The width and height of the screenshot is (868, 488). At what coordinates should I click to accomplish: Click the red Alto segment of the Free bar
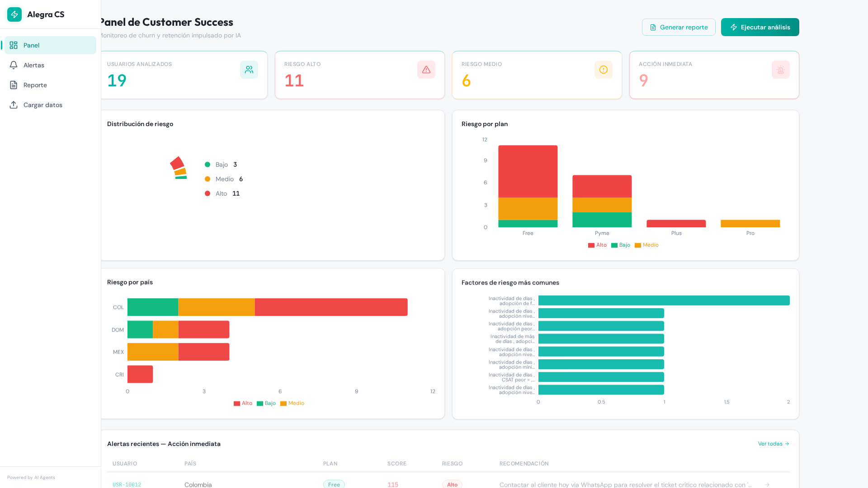click(528, 171)
